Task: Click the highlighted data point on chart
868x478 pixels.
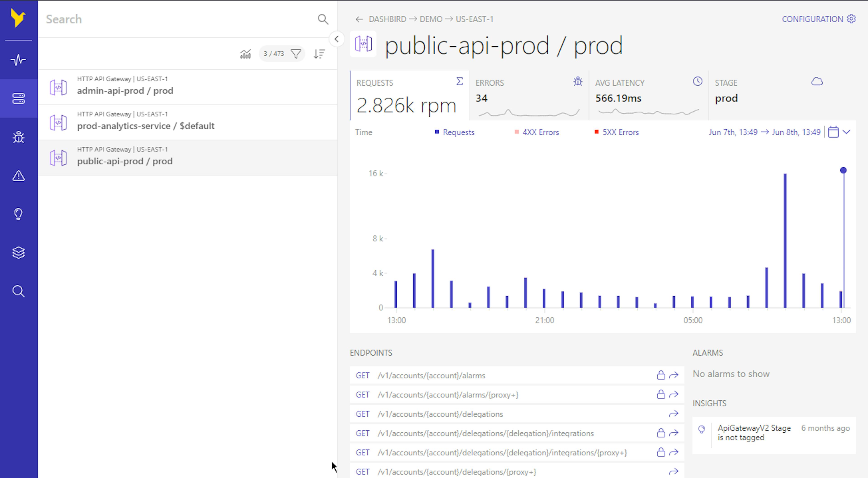Action: tap(843, 170)
